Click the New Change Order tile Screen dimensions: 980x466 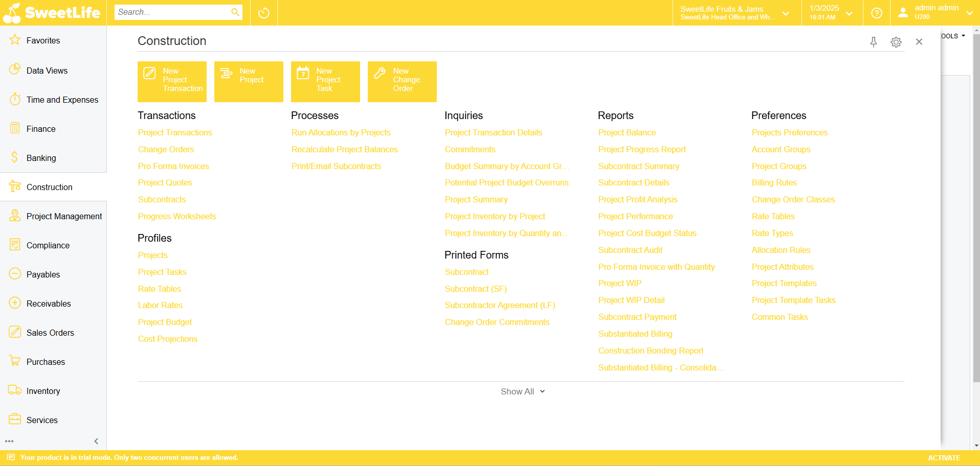click(402, 82)
